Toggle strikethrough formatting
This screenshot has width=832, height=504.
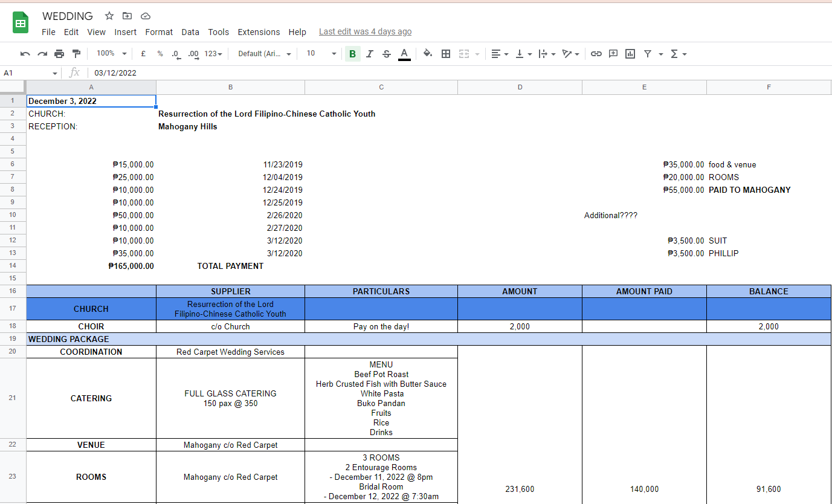pos(387,54)
